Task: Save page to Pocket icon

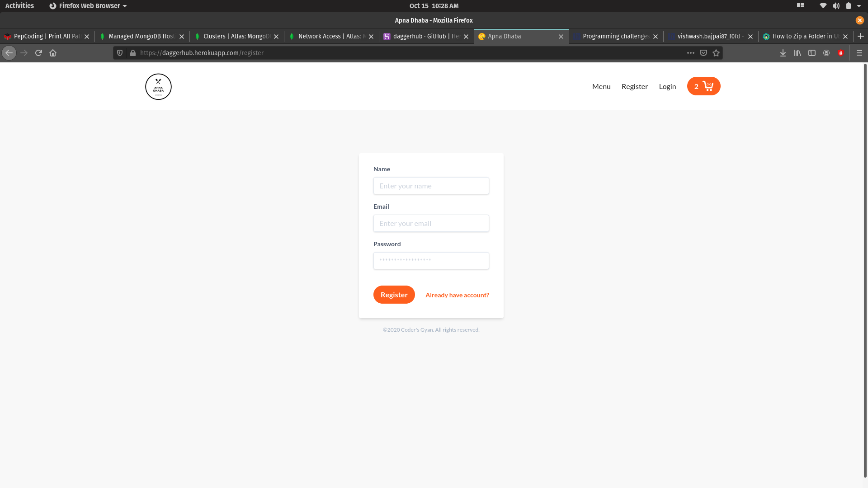Action: tap(703, 53)
